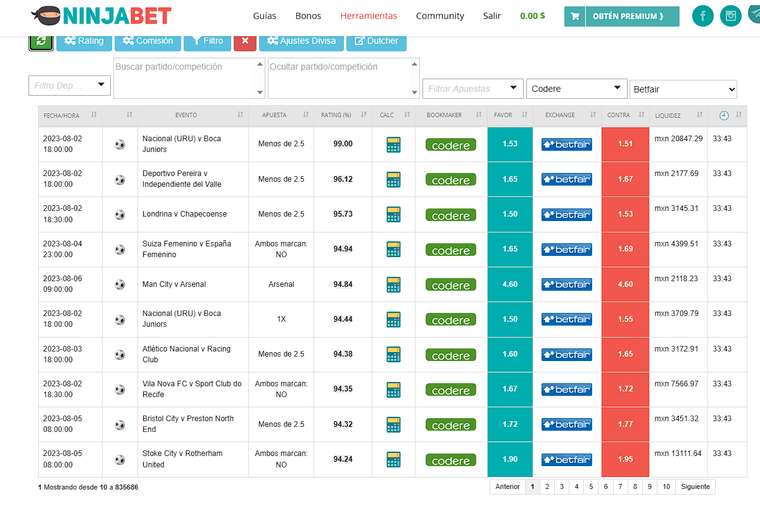This screenshot has height=508, width=760.
Task: Sort by Rating (%) column
Action: [x=343, y=115]
